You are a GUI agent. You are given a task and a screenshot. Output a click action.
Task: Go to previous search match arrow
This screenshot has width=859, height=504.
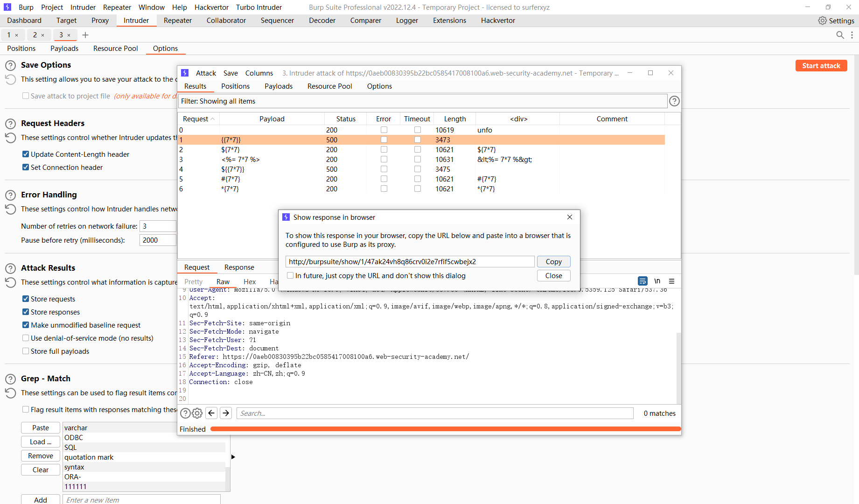211,413
